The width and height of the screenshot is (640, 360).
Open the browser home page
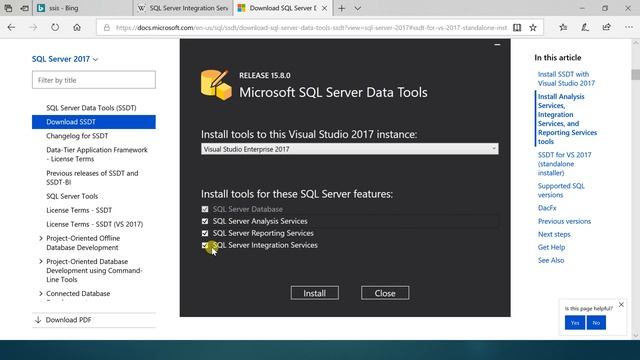(77, 27)
